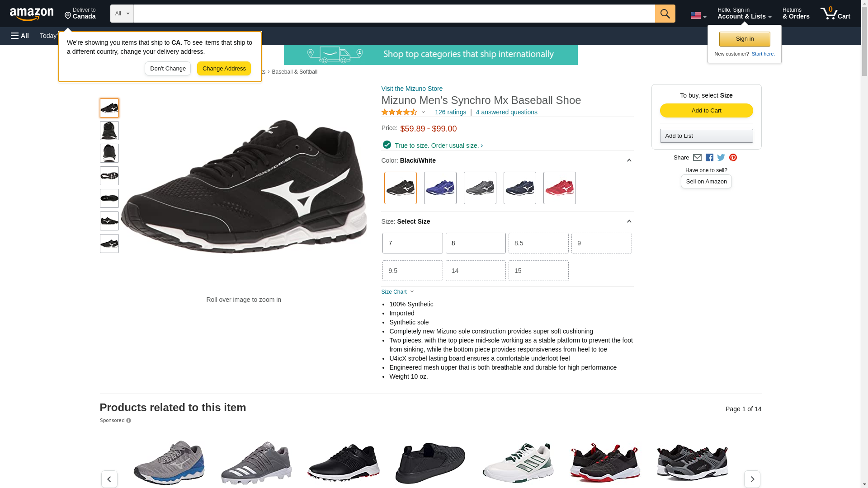The height and width of the screenshot is (488, 868).
Task: Click the search magnifier button
Action: coord(665,14)
